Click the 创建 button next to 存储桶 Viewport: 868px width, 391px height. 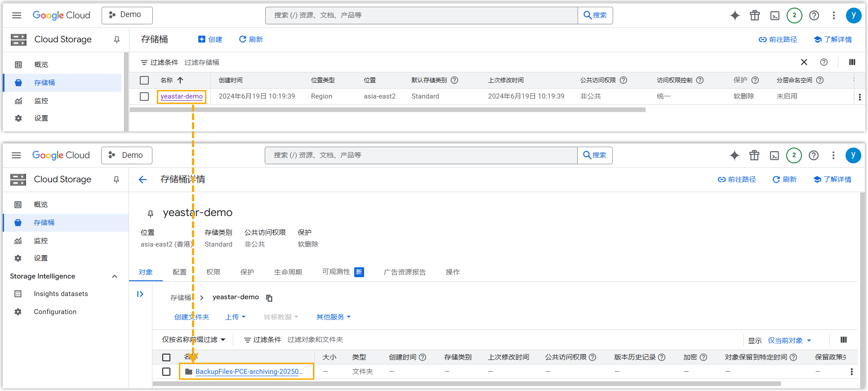coord(210,40)
